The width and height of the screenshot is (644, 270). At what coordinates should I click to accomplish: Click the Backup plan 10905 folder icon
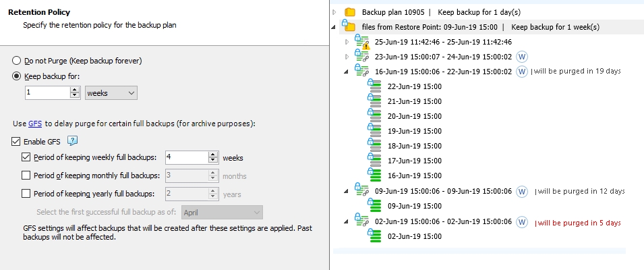(349, 12)
